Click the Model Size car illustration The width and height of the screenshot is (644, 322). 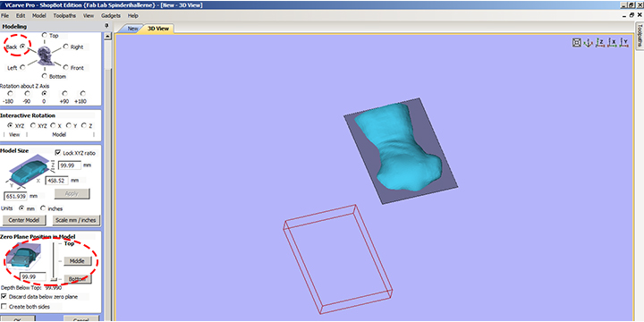(30, 172)
